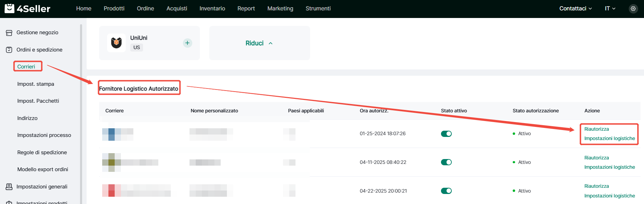Image resolution: width=644 pixels, height=204 pixels.
Task: Open the settings gear icon
Action: pyautogui.click(x=633, y=9)
